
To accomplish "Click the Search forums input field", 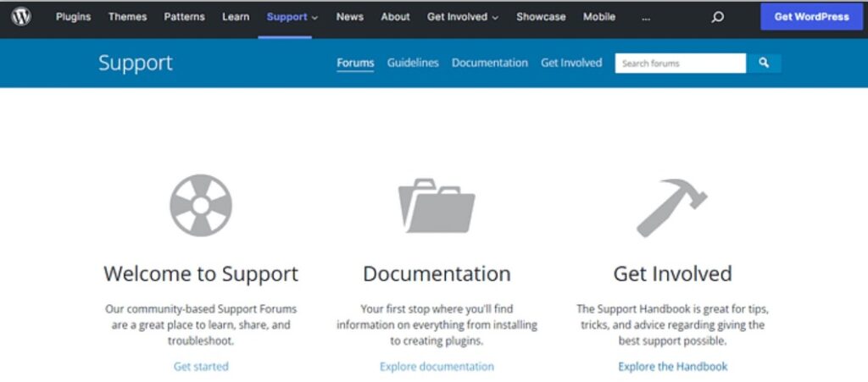I will 681,63.
